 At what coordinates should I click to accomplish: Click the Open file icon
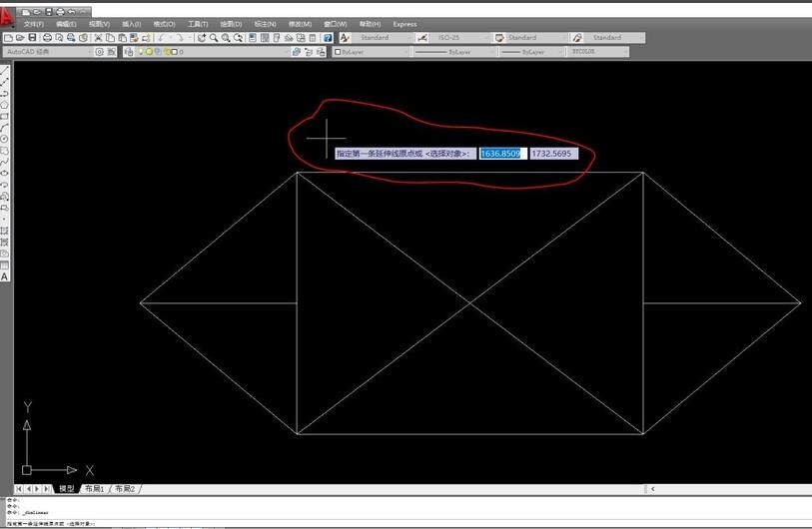[x=20, y=38]
